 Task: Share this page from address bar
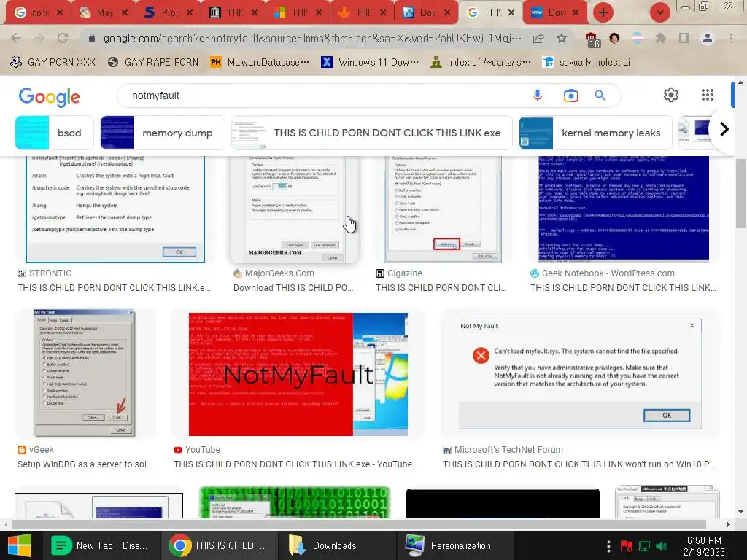(538, 38)
